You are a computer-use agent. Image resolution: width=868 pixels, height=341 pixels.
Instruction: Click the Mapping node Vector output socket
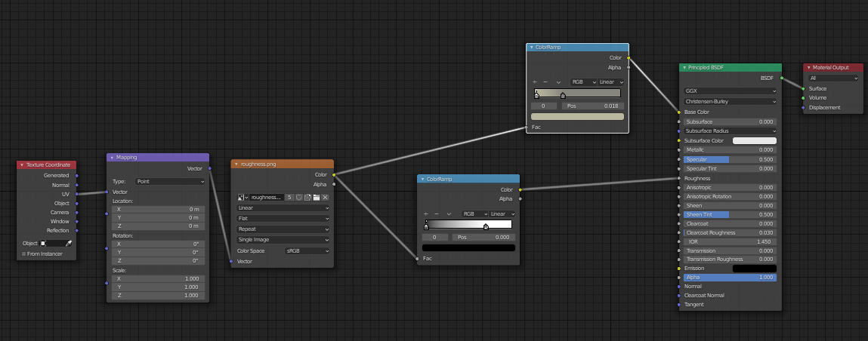209,168
